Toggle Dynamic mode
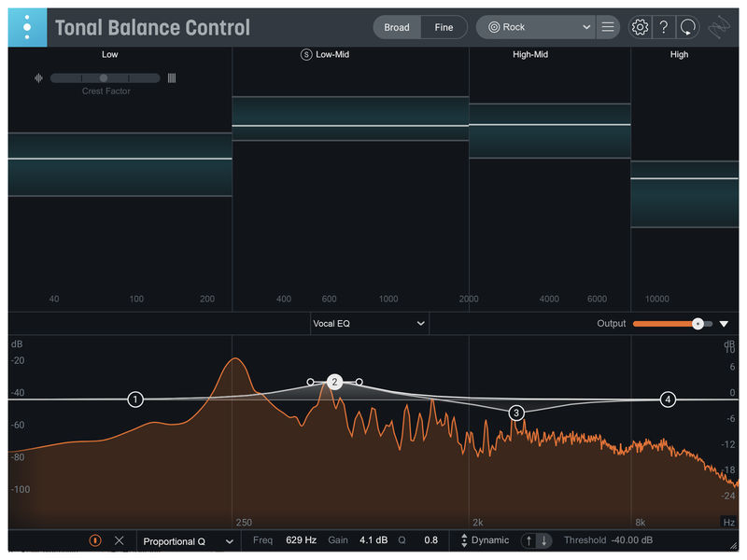Image resolution: width=747 pixels, height=560 pixels. 489,540
